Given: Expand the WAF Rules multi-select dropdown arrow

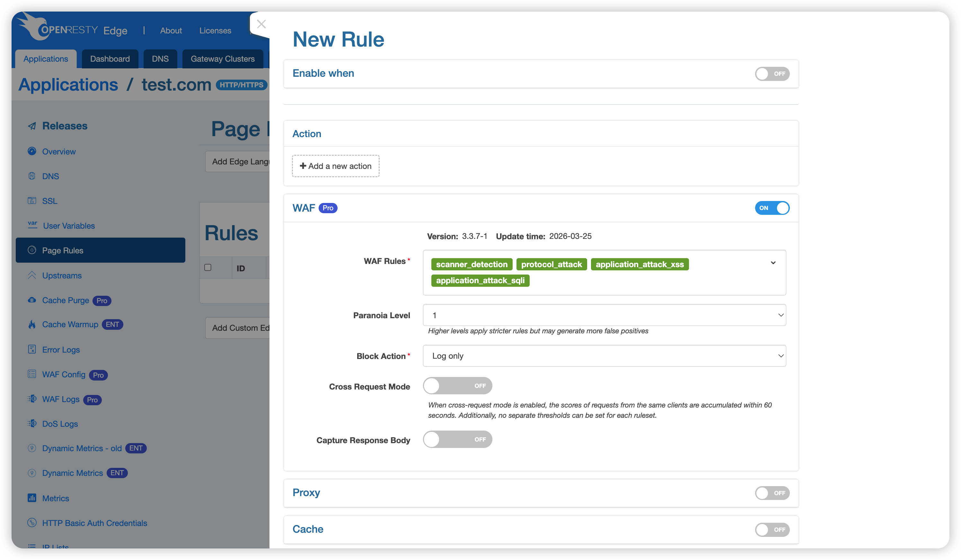Looking at the screenshot, I should pyautogui.click(x=773, y=263).
